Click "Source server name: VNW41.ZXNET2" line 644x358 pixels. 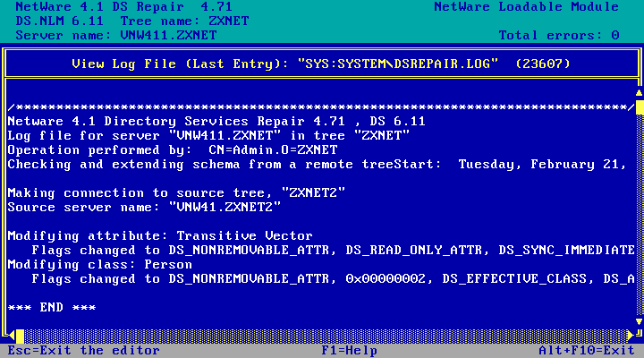point(144,207)
